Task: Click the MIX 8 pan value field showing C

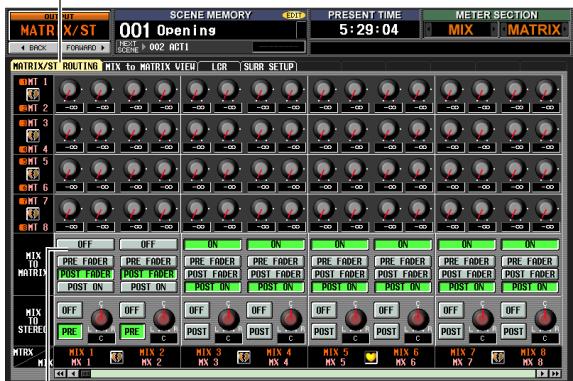Action: 545,338
